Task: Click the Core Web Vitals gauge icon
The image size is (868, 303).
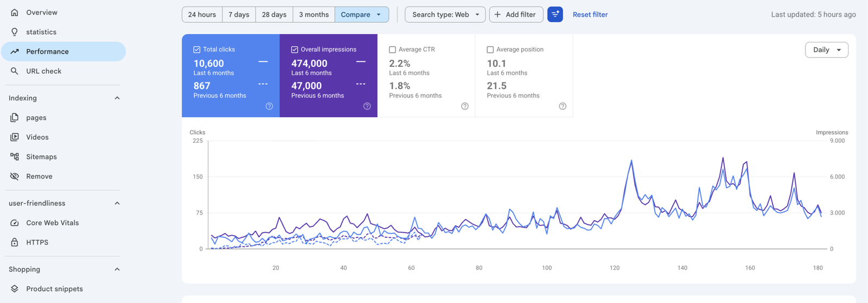Action: 15,223
